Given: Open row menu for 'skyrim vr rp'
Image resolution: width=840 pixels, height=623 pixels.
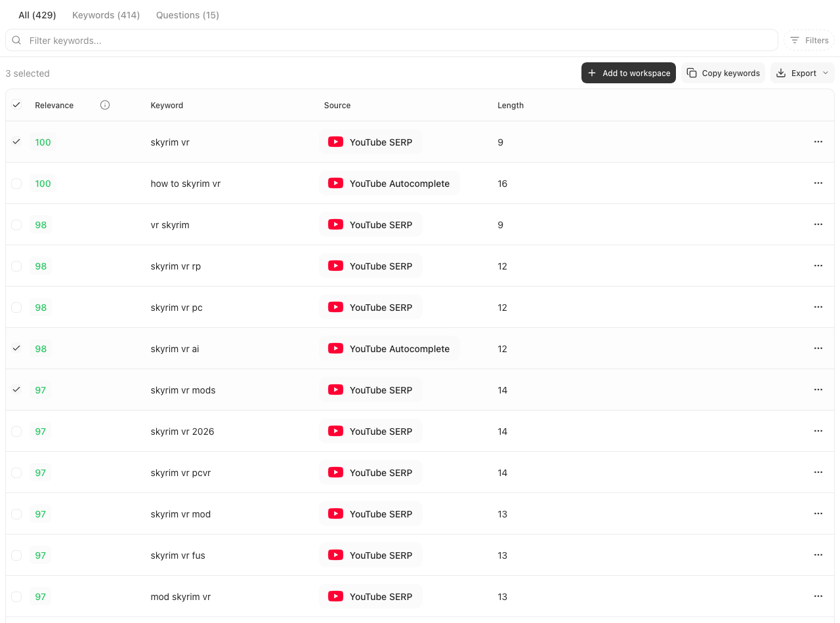Looking at the screenshot, I should (818, 266).
